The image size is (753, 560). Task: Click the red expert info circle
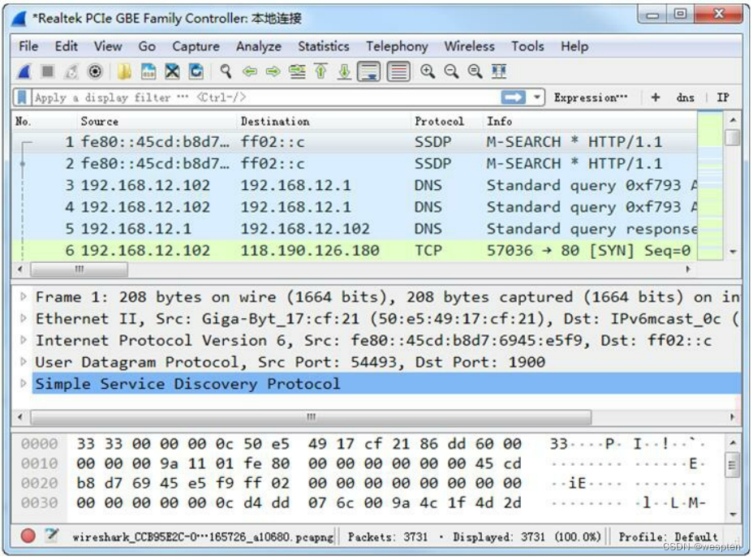(x=28, y=535)
